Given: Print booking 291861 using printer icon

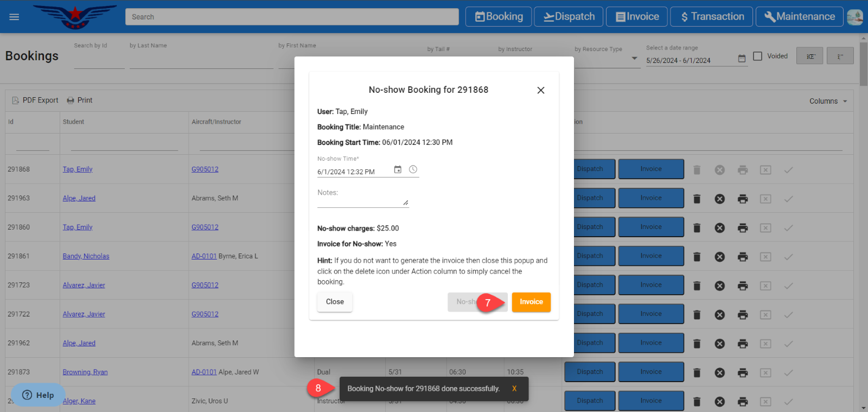Looking at the screenshot, I should tap(743, 257).
